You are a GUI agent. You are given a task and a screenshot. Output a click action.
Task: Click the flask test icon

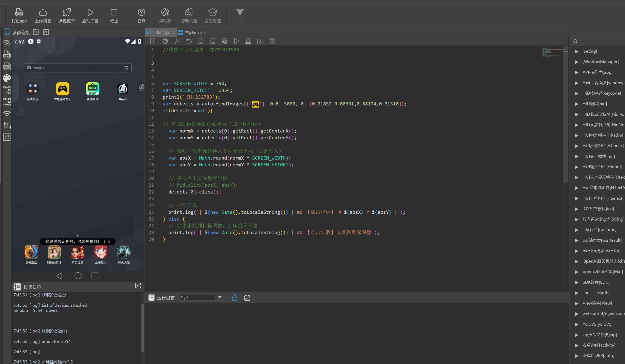248,41
